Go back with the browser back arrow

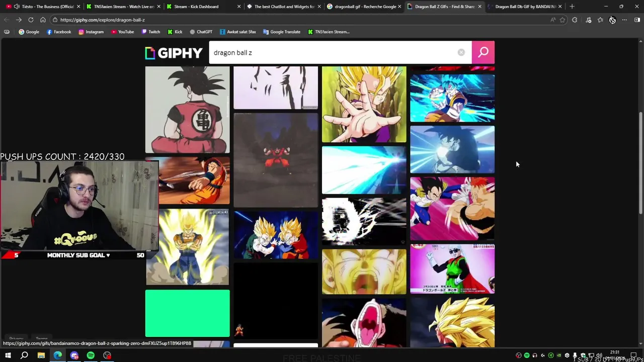click(7, 20)
